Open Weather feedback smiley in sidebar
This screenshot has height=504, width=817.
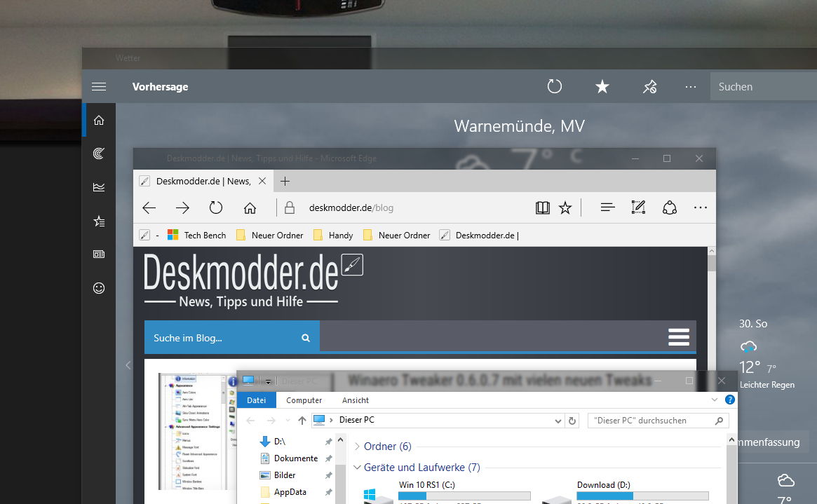point(99,288)
